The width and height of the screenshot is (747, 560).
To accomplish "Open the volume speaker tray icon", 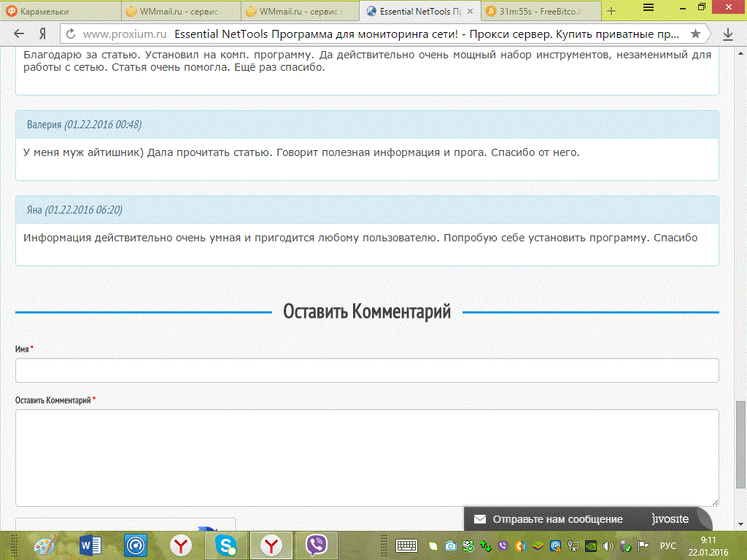I will point(608,545).
